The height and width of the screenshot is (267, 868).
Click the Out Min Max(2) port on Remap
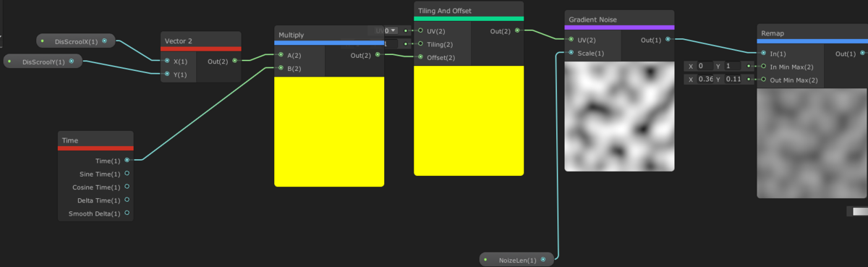764,80
